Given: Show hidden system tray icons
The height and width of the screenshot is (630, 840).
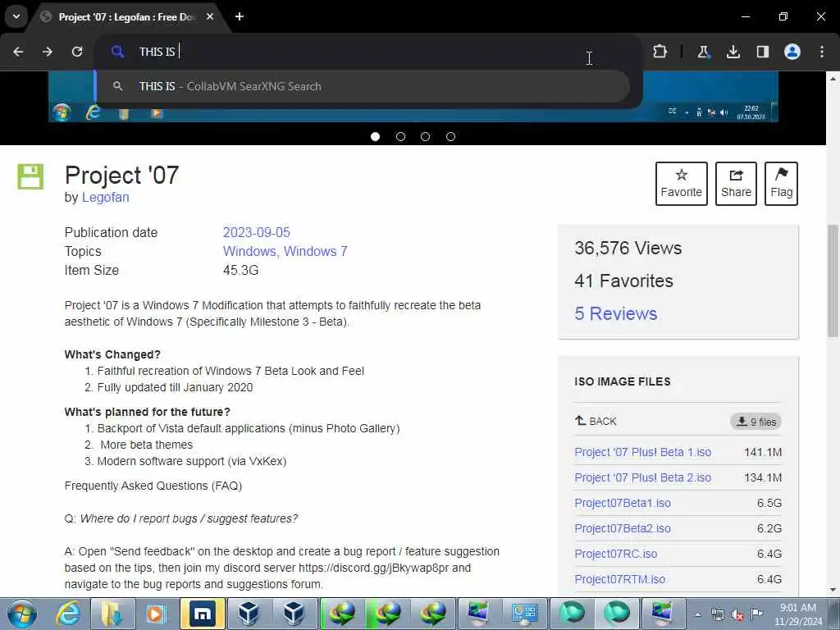Looking at the screenshot, I should (x=697, y=614).
